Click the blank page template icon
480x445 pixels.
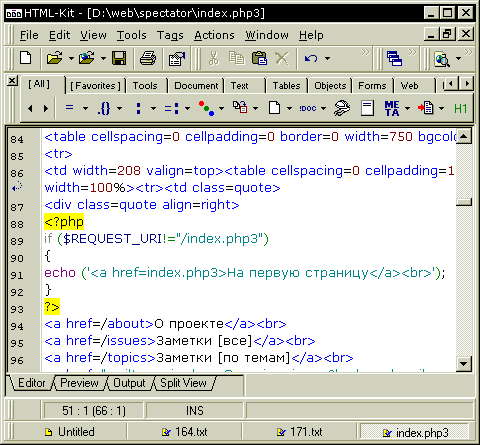275,108
